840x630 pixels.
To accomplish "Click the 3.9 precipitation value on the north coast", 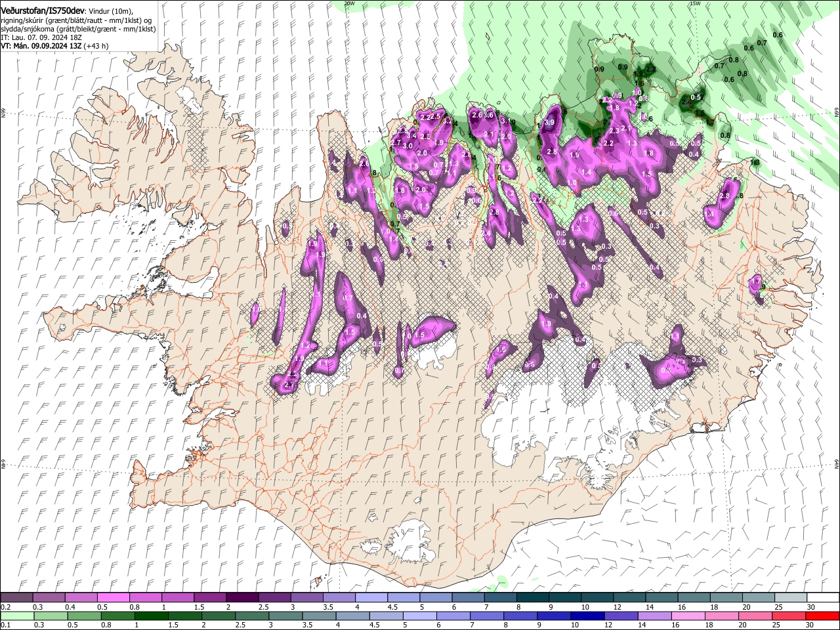I will point(550,123).
